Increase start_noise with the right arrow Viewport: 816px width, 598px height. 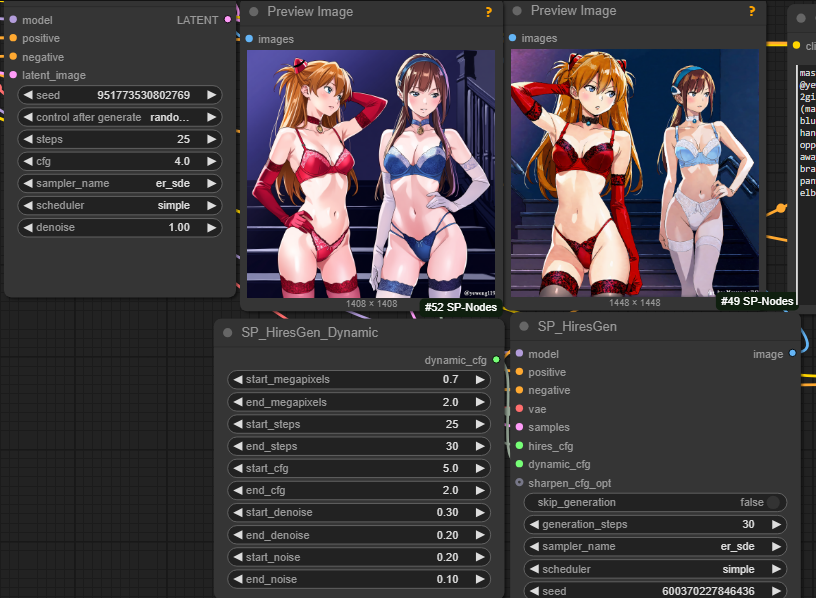click(480, 557)
